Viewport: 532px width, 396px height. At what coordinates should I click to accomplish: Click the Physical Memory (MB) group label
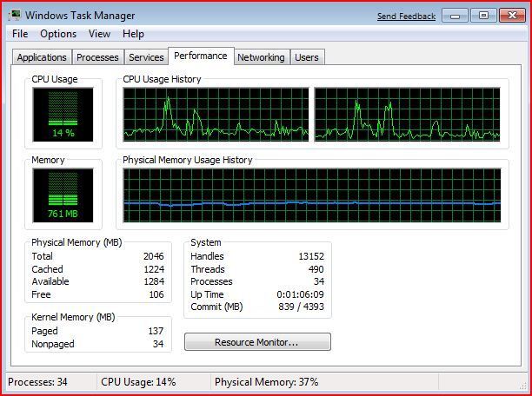click(x=76, y=242)
